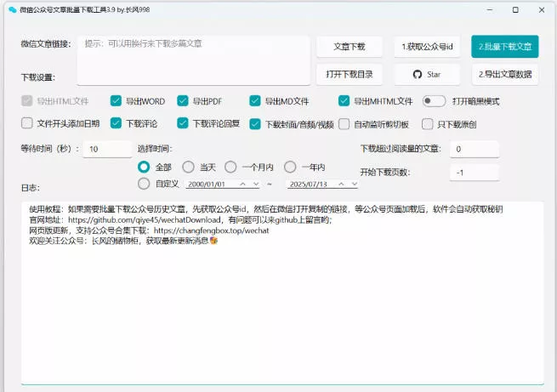Screen dimensions: 557x392
Task: Click the 开始下载页数 value field
Action: [x=475, y=173]
